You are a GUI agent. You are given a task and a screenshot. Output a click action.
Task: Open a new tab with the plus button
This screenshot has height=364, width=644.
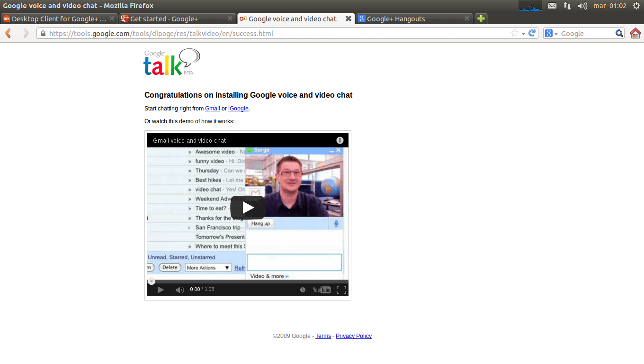[x=481, y=19]
